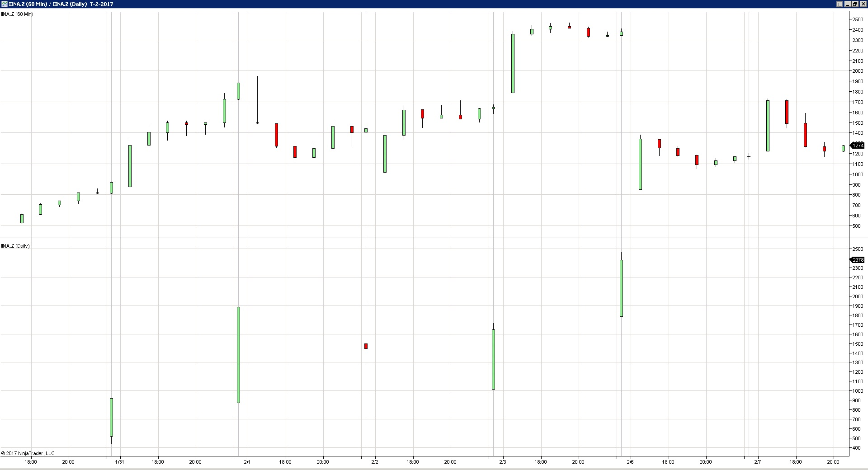This screenshot has height=470, width=868.
Task: Click the title text IINA.Z (60 Min) / IINA.Z (Daily)
Action: point(48,4)
